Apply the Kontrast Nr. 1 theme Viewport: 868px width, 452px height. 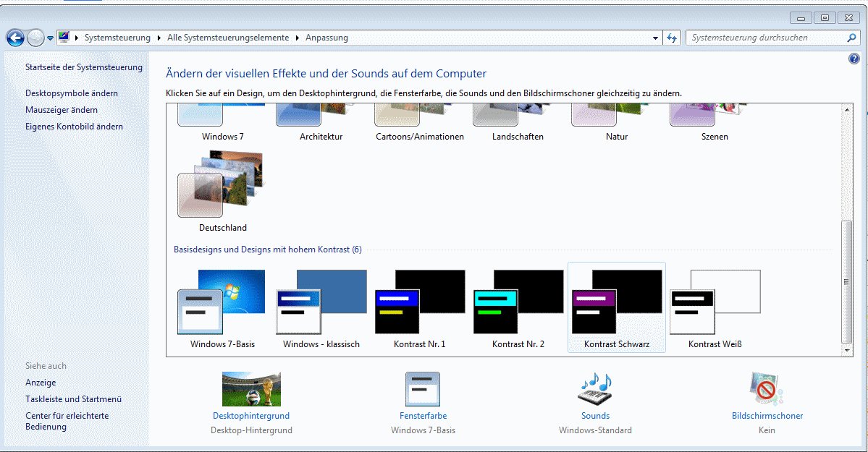point(420,309)
